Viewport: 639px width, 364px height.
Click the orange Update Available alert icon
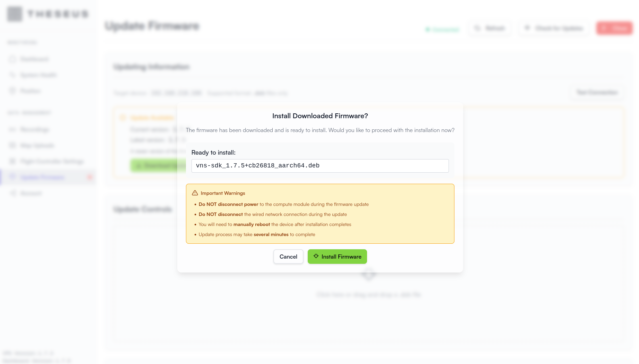pos(122,118)
